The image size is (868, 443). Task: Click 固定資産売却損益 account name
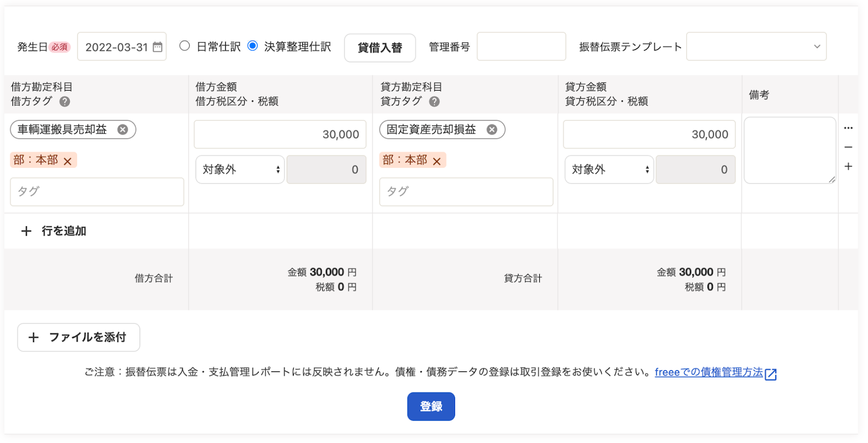431,130
